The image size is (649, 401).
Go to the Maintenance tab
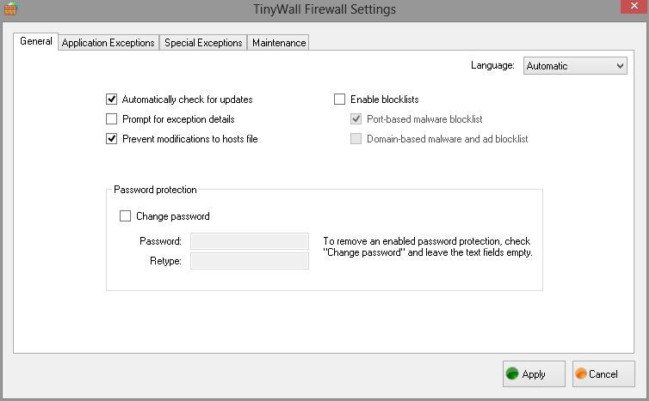[x=279, y=43]
